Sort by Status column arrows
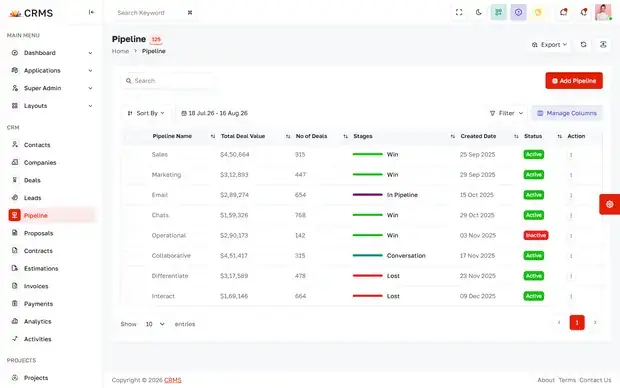Screen dimensions: 620x388 (560, 136)
